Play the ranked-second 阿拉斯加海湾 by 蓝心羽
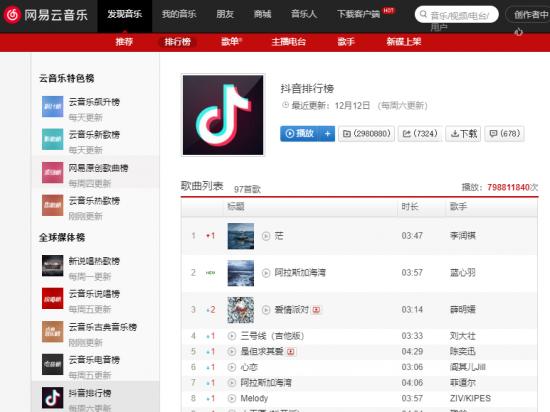This screenshot has width=550, height=412. click(x=266, y=273)
